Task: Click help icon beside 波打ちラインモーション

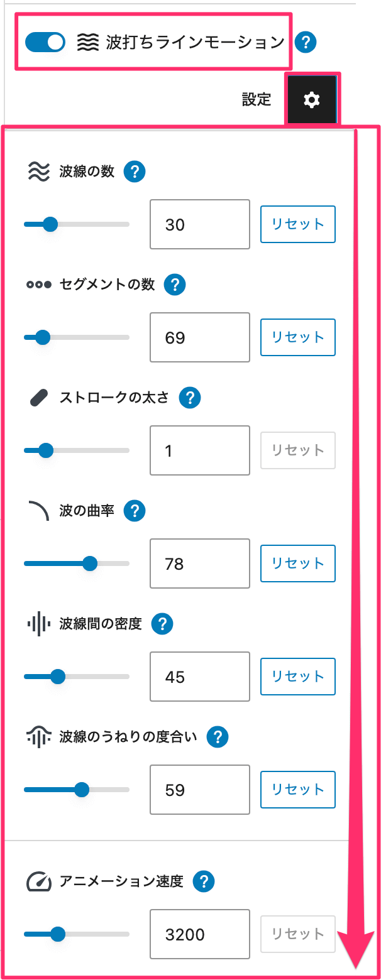Action: click(306, 43)
